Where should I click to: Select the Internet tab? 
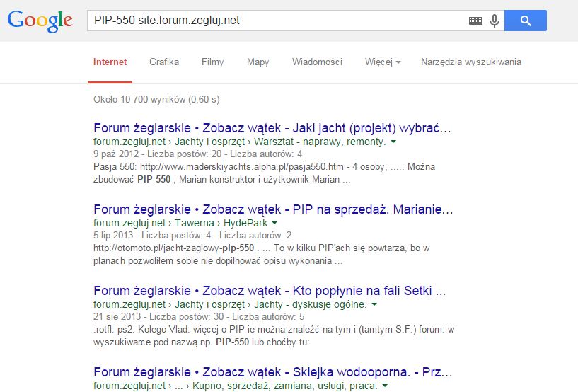point(110,62)
